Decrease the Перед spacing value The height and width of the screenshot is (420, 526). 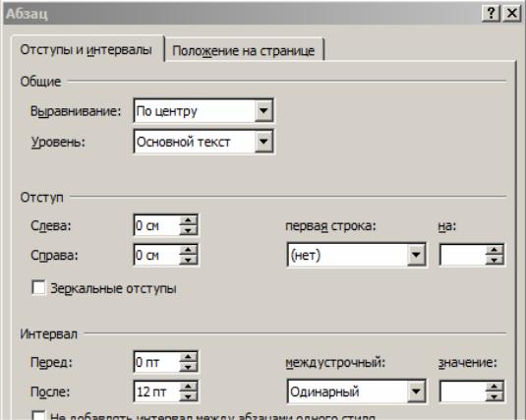[x=188, y=367]
